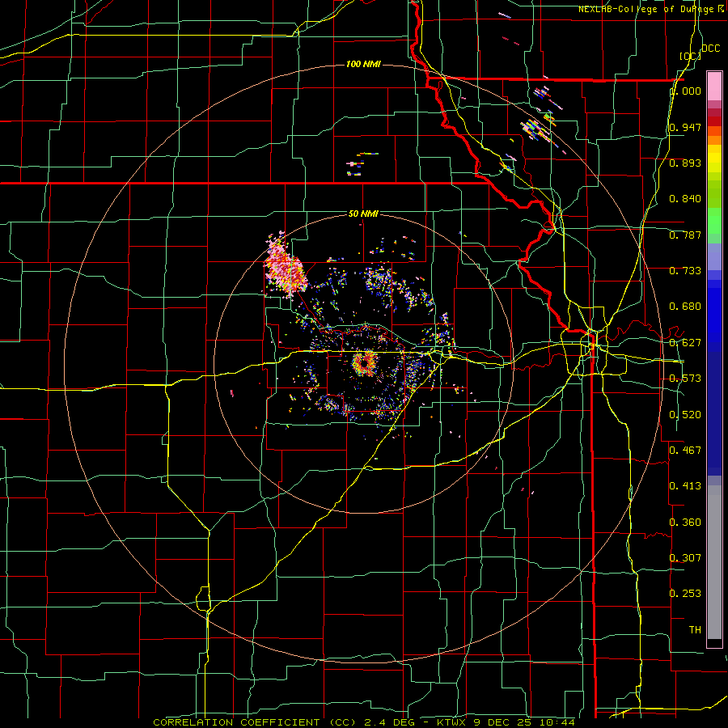The height and width of the screenshot is (728, 728).
Task: Click the 100 NMI range ring label
Action: tap(363, 64)
